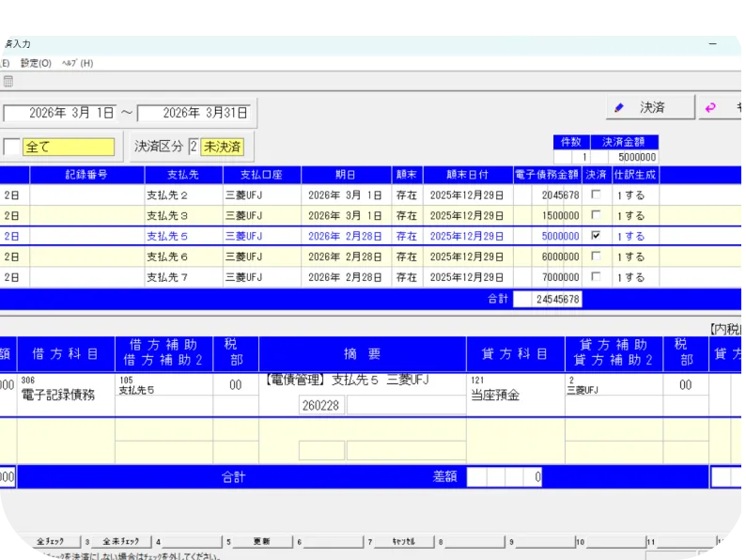Viewport: 746px width, 560px height.
Task: Tick 決済 checkbox for 支払先６ row
Action: coord(595,257)
